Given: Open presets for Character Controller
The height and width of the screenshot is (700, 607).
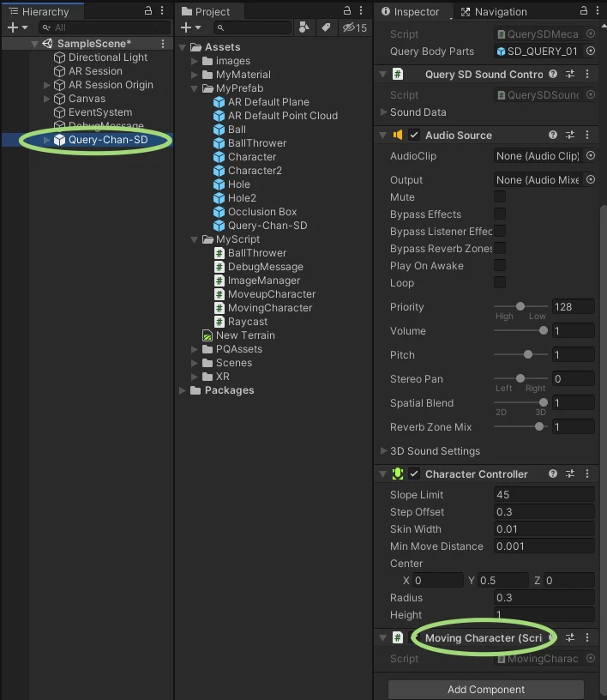Looking at the screenshot, I should click(570, 474).
